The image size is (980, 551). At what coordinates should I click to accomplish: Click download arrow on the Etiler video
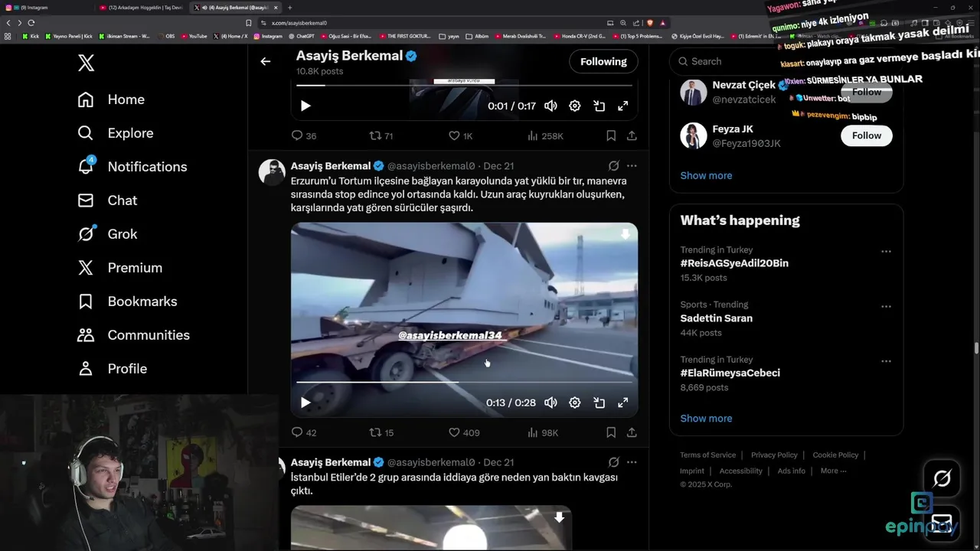click(560, 517)
